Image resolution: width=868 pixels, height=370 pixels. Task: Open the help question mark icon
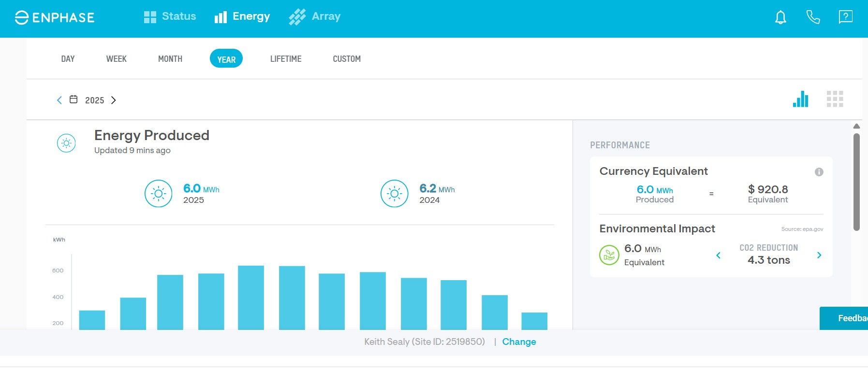click(845, 17)
